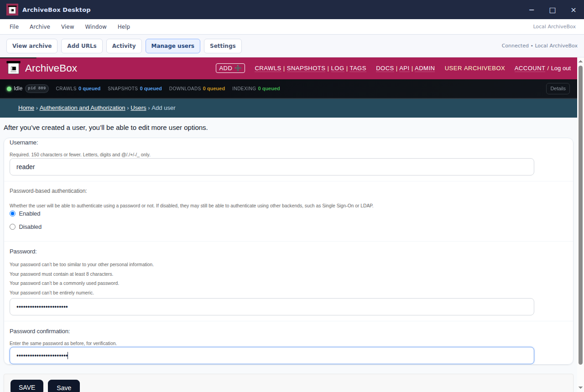The width and height of the screenshot is (584, 392).
Task: Open the Archive menu
Action: click(x=40, y=27)
